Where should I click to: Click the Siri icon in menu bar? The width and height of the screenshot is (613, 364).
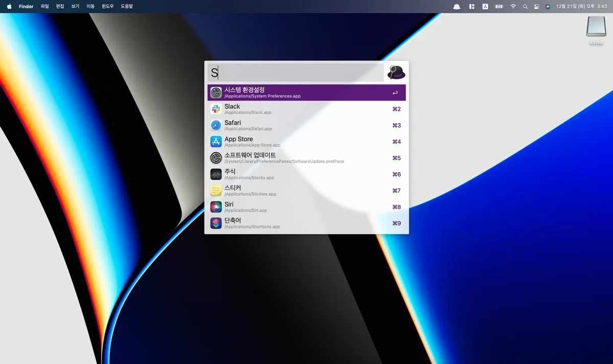point(548,7)
